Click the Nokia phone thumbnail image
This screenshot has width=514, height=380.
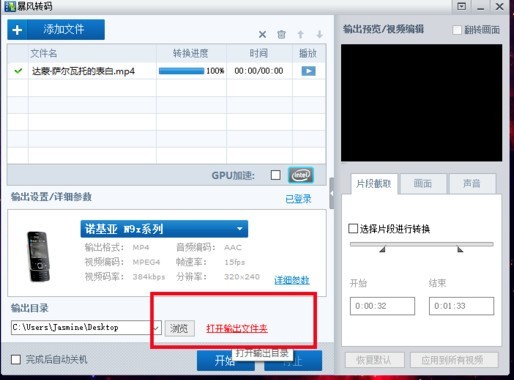[38, 257]
